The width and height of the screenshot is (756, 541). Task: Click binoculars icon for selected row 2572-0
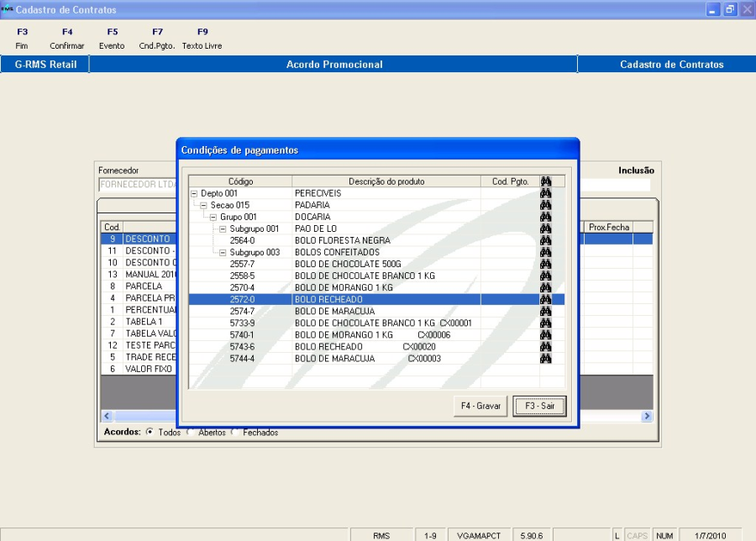click(x=545, y=299)
